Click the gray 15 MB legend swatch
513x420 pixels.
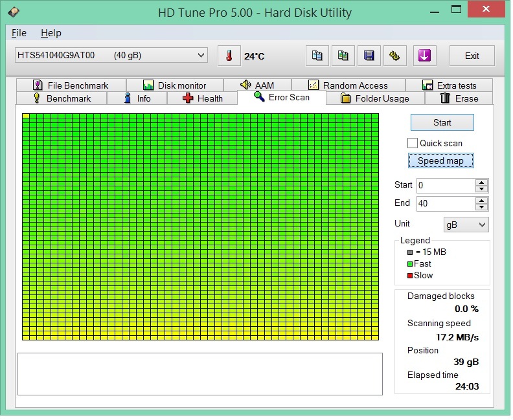[409, 252]
